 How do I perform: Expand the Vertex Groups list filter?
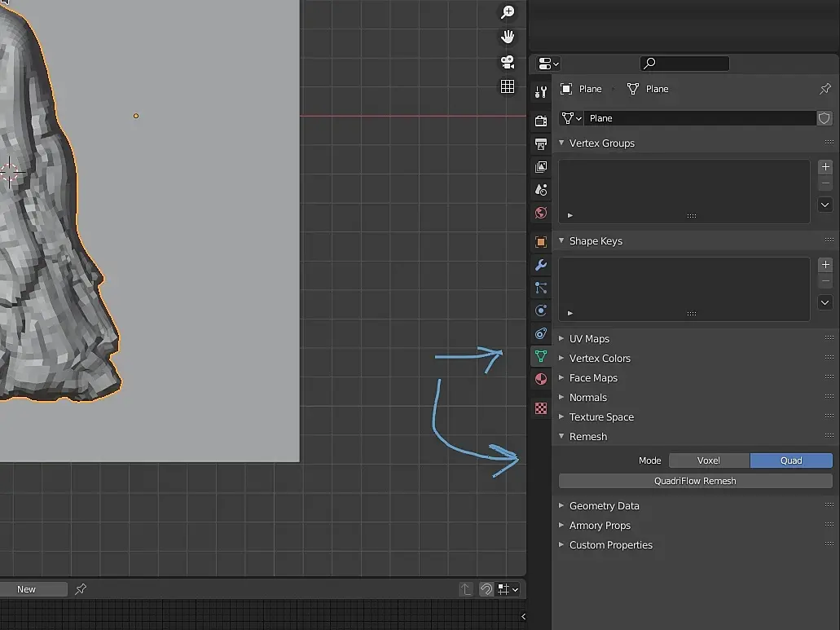tap(570, 215)
